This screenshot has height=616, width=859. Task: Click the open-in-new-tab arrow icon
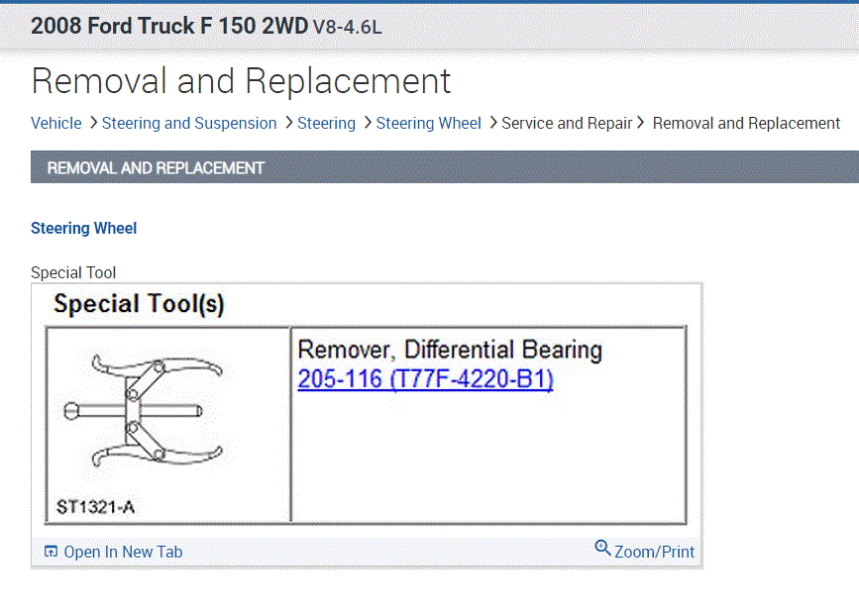pyautogui.click(x=51, y=552)
